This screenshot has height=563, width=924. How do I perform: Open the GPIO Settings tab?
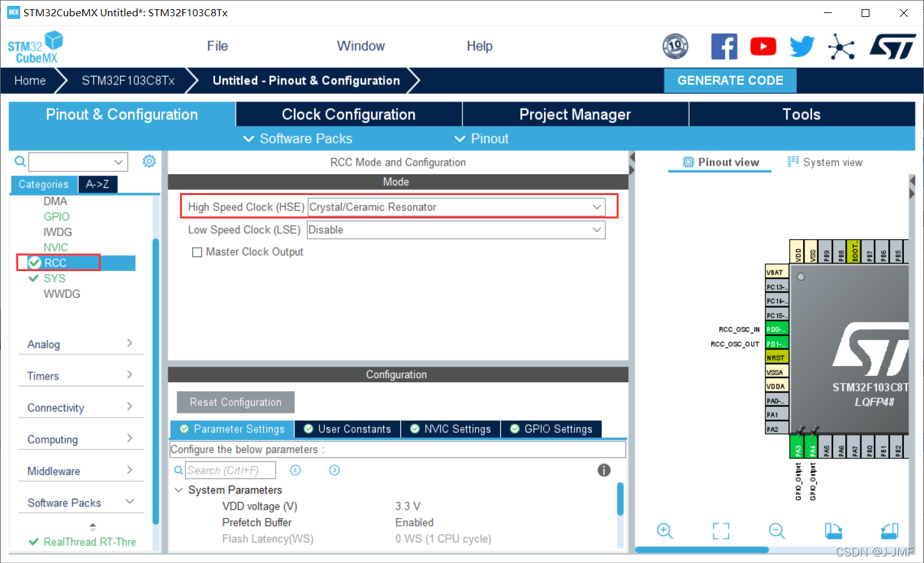pos(551,429)
